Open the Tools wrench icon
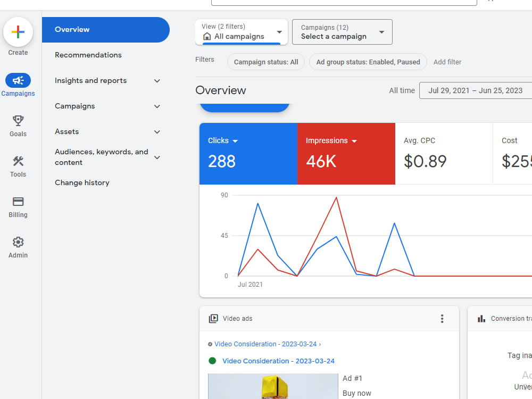The height and width of the screenshot is (399, 532). pyautogui.click(x=18, y=161)
